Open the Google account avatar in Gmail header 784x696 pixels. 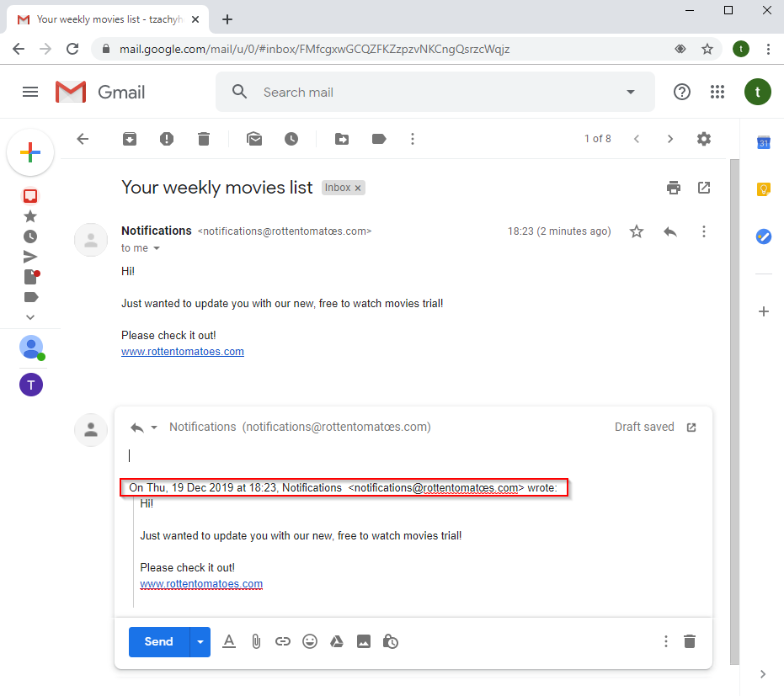tap(757, 92)
